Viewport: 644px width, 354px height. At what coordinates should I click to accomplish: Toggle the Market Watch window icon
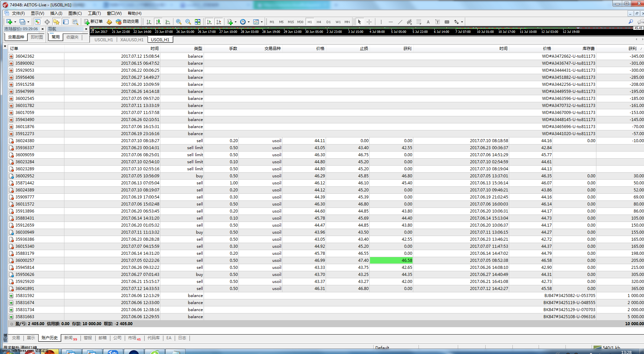(38, 22)
